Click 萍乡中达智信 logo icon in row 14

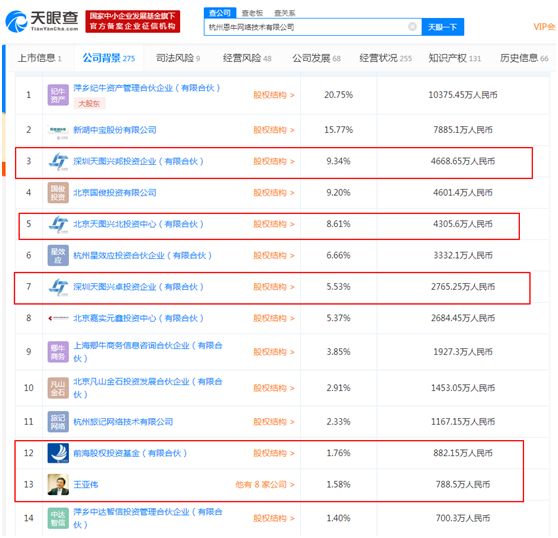pos(58,518)
